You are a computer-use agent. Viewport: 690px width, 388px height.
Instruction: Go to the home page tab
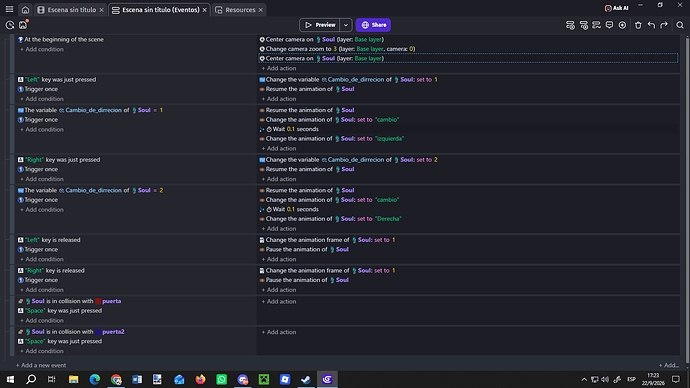click(26, 10)
